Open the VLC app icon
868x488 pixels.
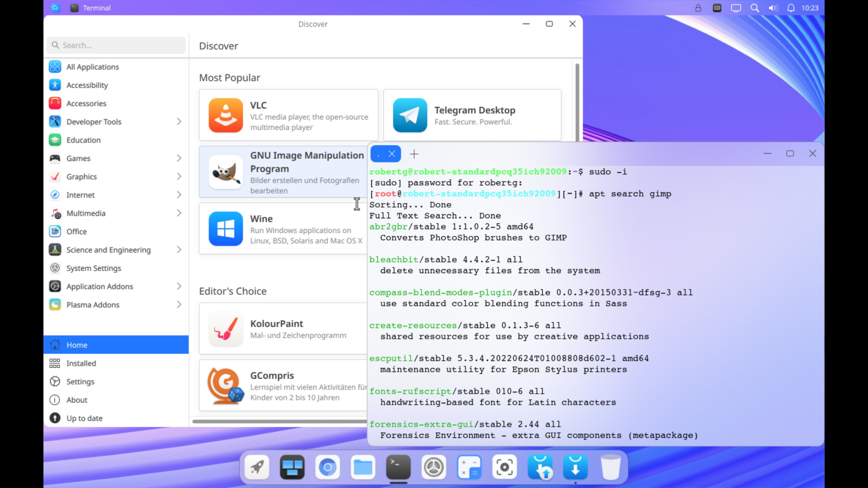point(226,115)
